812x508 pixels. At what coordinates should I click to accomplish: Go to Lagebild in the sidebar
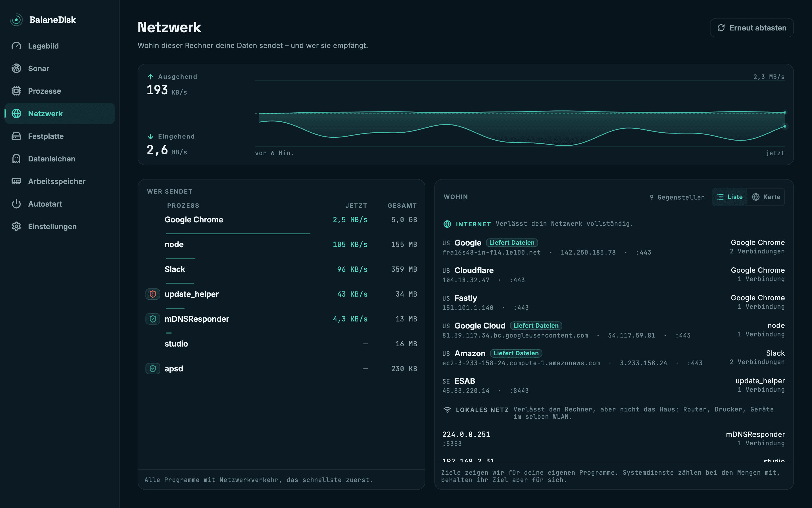60,46
